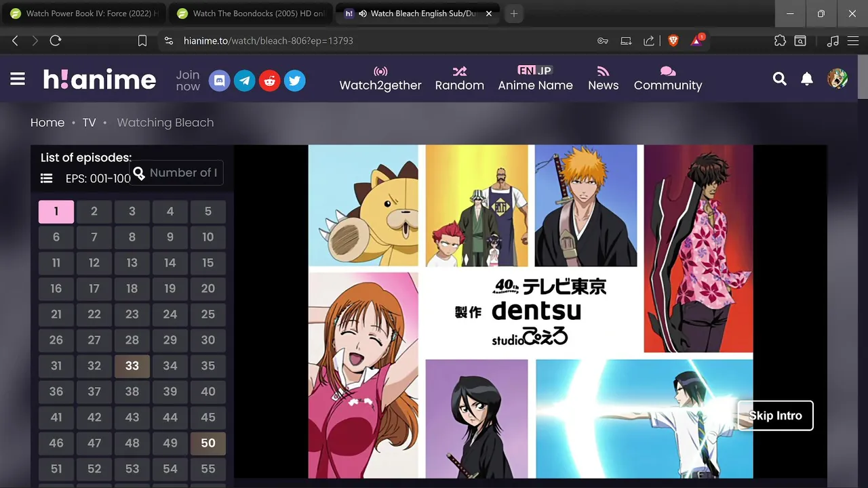Open the notifications bell
Image resolution: width=868 pixels, height=488 pixels.
click(807, 79)
